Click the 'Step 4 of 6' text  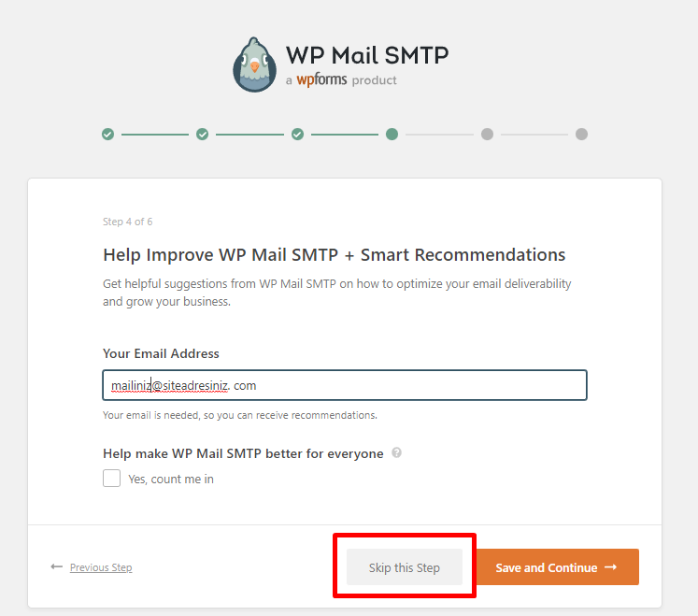tap(127, 222)
